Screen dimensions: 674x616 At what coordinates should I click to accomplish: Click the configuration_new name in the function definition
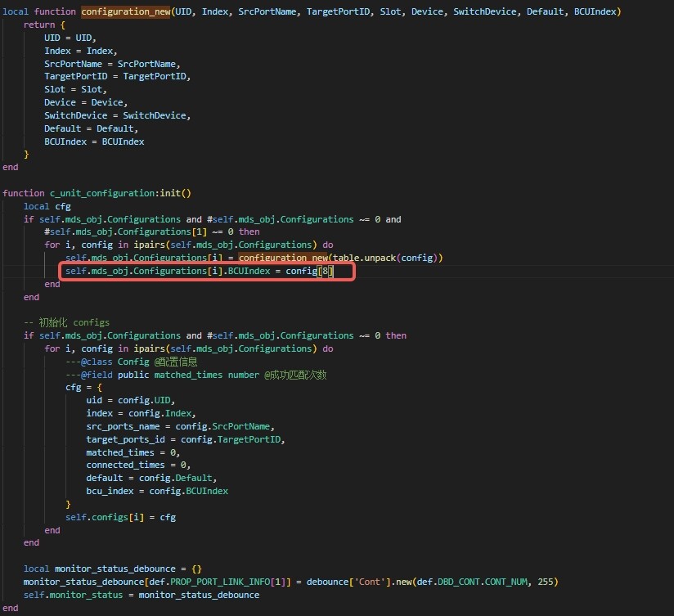[x=125, y=11]
